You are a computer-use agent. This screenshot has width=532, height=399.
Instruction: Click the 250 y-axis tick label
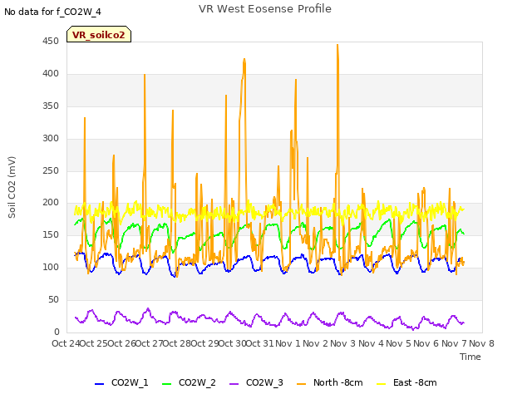pos(51,170)
